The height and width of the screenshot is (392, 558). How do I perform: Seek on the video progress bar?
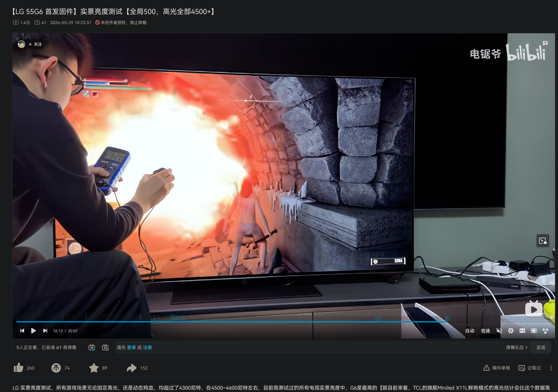coord(243,322)
